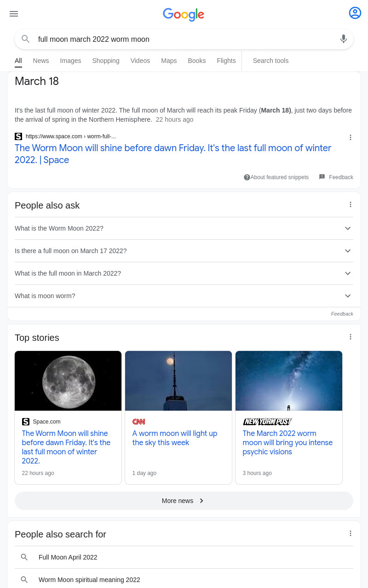
Task: Switch to the Images tab
Action: tap(70, 61)
